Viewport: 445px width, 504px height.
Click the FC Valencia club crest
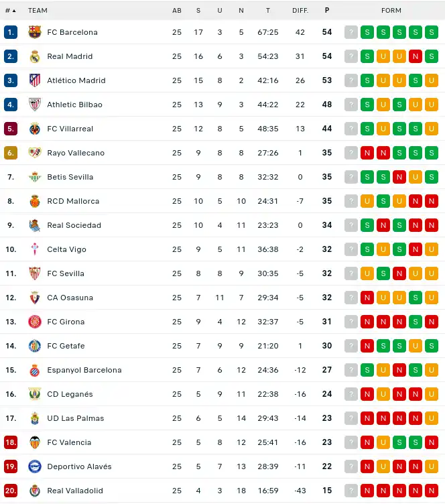click(x=35, y=442)
